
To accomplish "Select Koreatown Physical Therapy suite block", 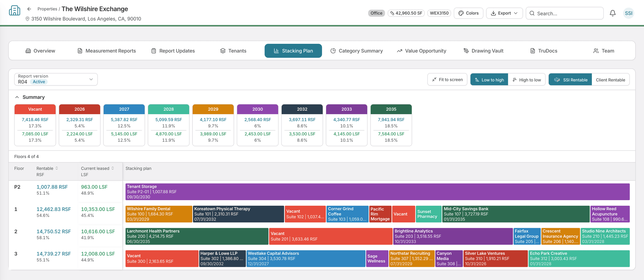I will [238, 214].
